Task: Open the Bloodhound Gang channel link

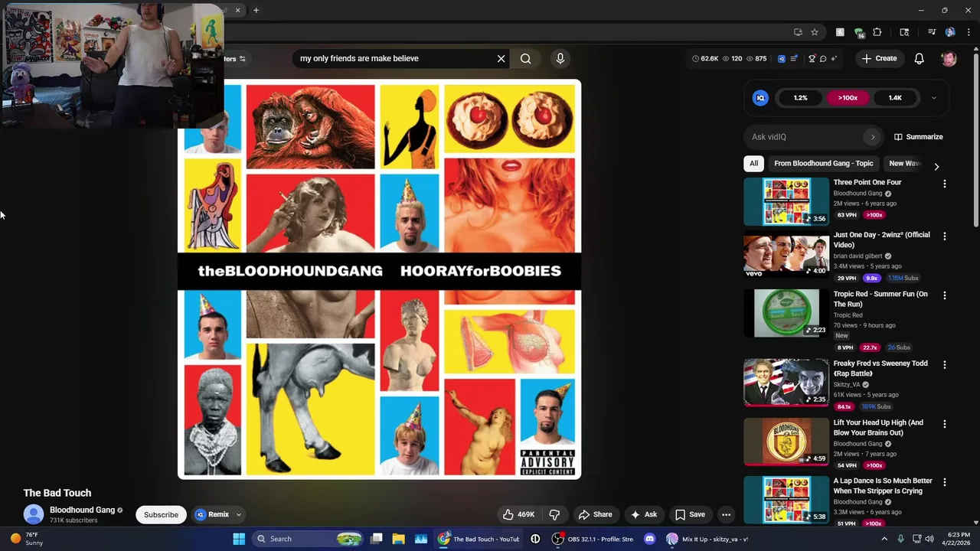Action: [x=82, y=510]
